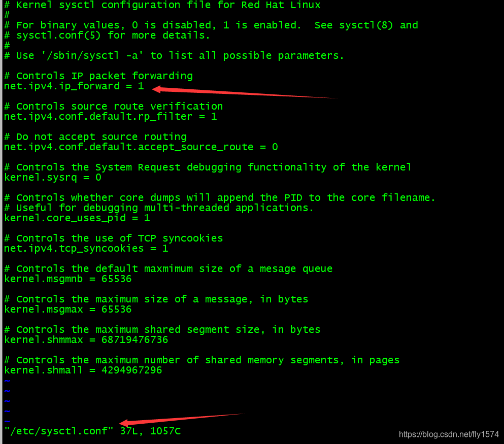The width and height of the screenshot is (504, 444).
Task: Click the "/etc/sysctl.conf" filename in status line
Action: (x=59, y=431)
